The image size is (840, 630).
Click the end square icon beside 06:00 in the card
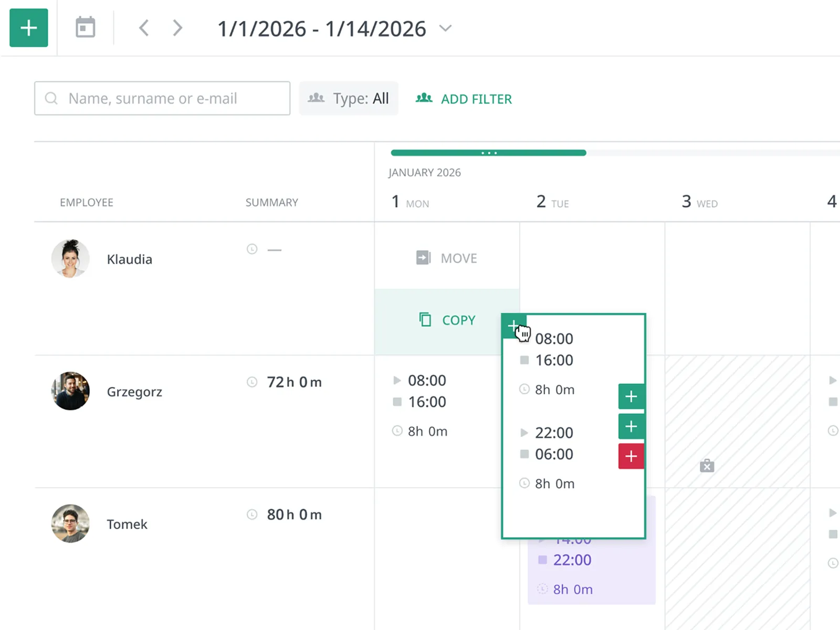[524, 454]
